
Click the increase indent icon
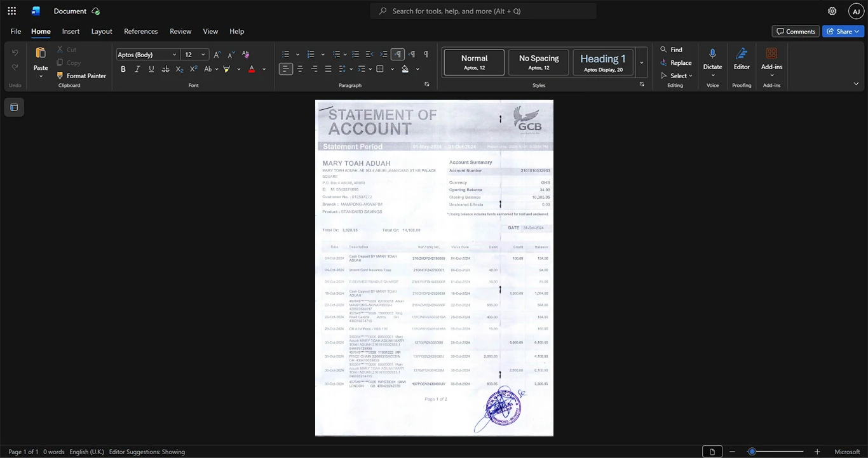(384, 55)
